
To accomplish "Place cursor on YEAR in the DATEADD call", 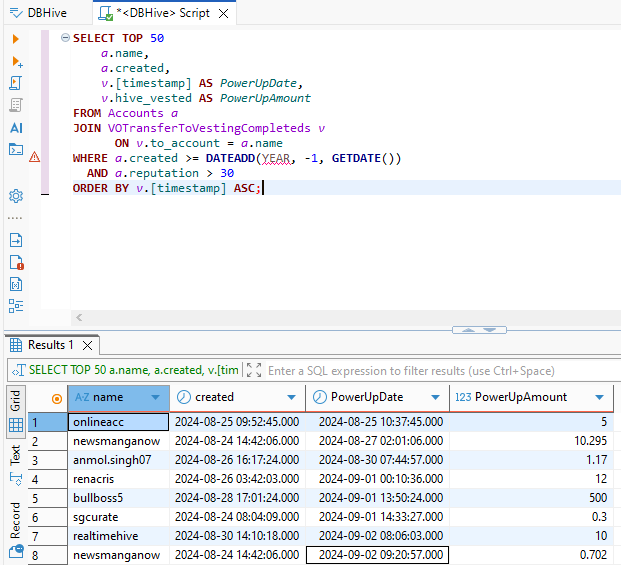I will tap(276, 158).
